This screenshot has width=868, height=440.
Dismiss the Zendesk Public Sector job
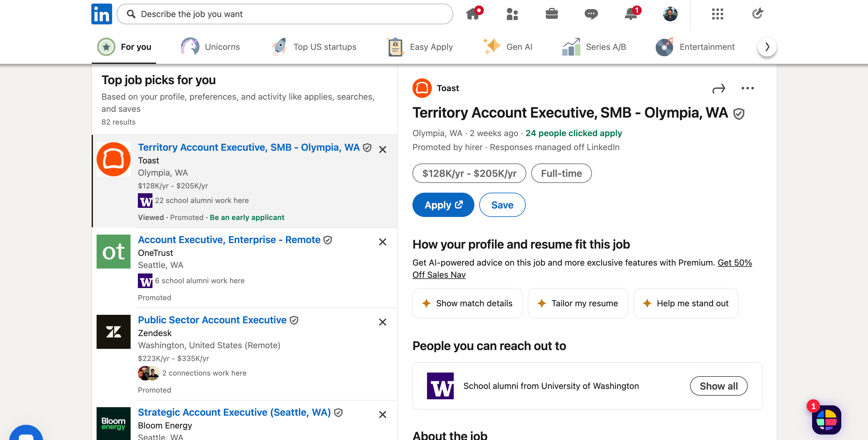[x=382, y=322]
